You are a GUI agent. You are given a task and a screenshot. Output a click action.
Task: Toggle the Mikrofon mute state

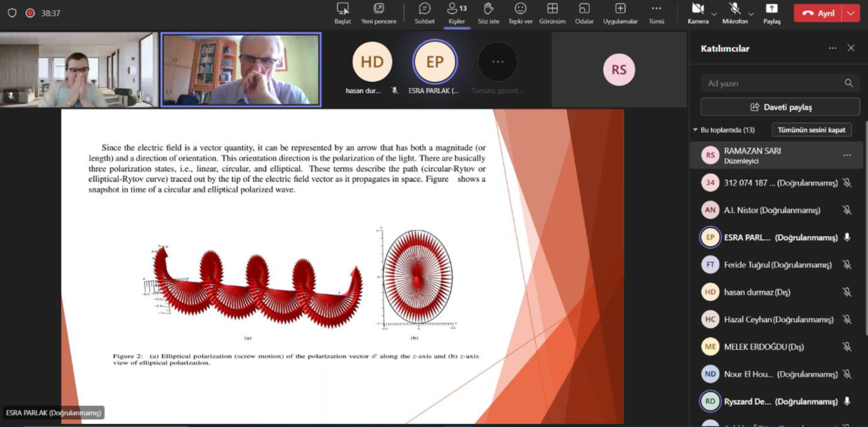735,9
